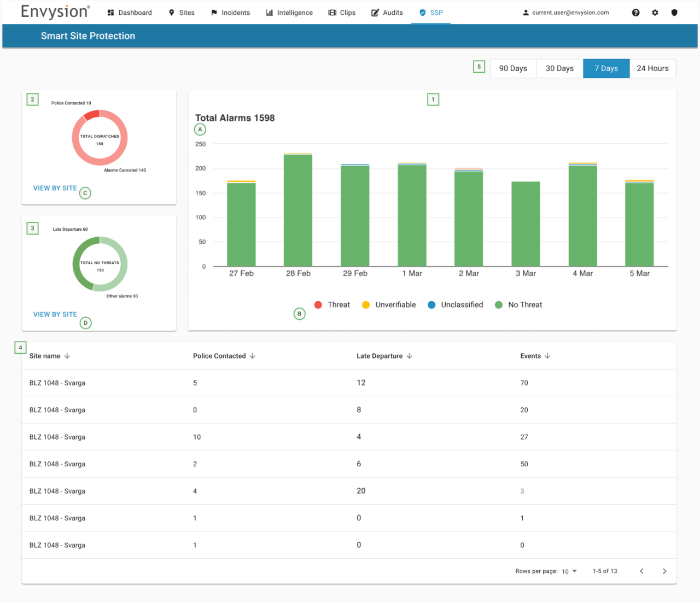Screen dimensions: 700x603
Task: Go to the next table page
Action: tap(664, 571)
